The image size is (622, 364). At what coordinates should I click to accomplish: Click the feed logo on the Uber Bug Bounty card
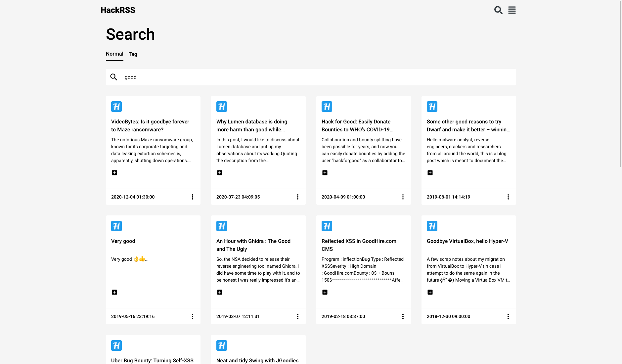[x=116, y=345]
